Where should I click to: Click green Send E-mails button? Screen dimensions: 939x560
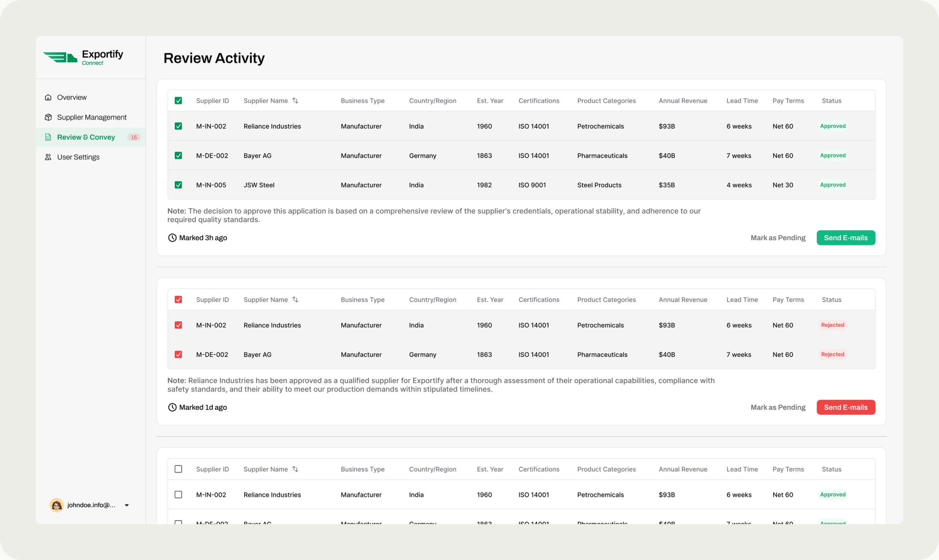tap(845, 238)
